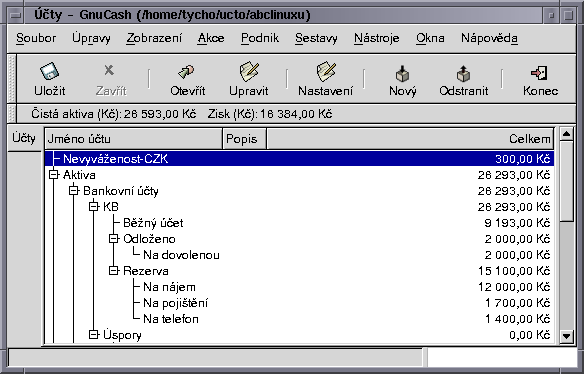Select the Bankovní účty label
The height and width of the screenshot is (374, 584).
point(121,191)
